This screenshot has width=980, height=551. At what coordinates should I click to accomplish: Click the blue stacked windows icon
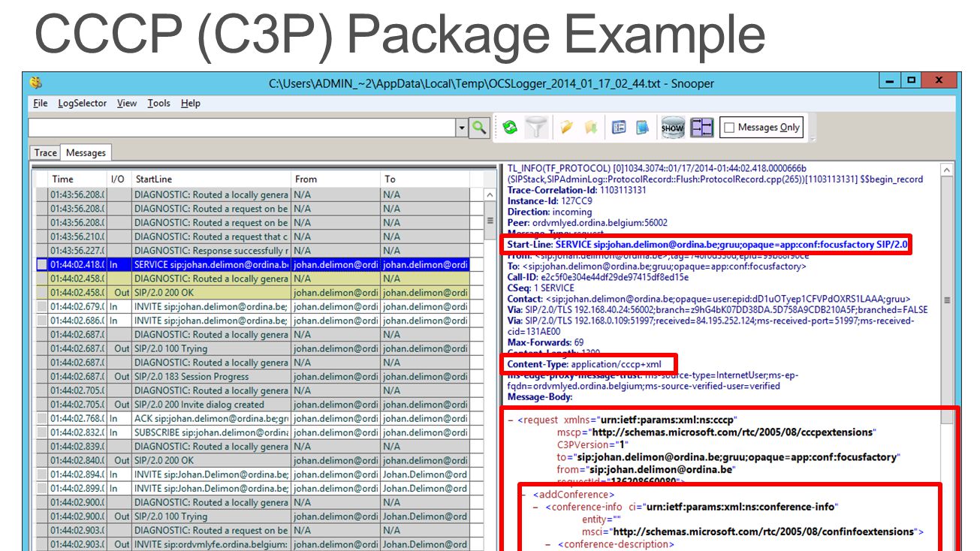coord(643,128)
